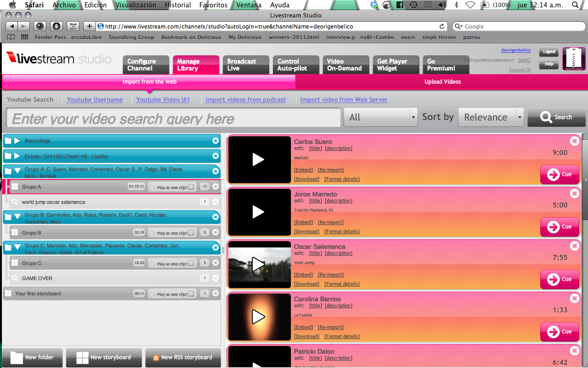Click the delete icon on Recordings folder
Screen dimensions: 588x368
(215, 141)
